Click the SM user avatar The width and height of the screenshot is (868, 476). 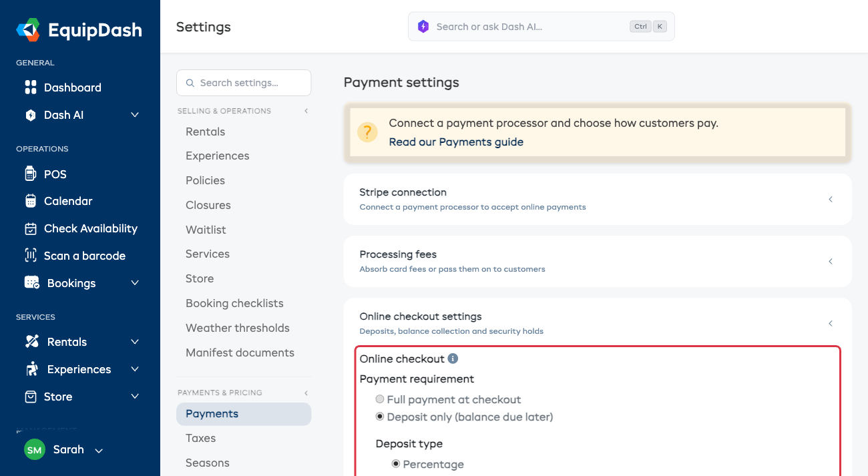pyautogui.click(x=34, y=450)
